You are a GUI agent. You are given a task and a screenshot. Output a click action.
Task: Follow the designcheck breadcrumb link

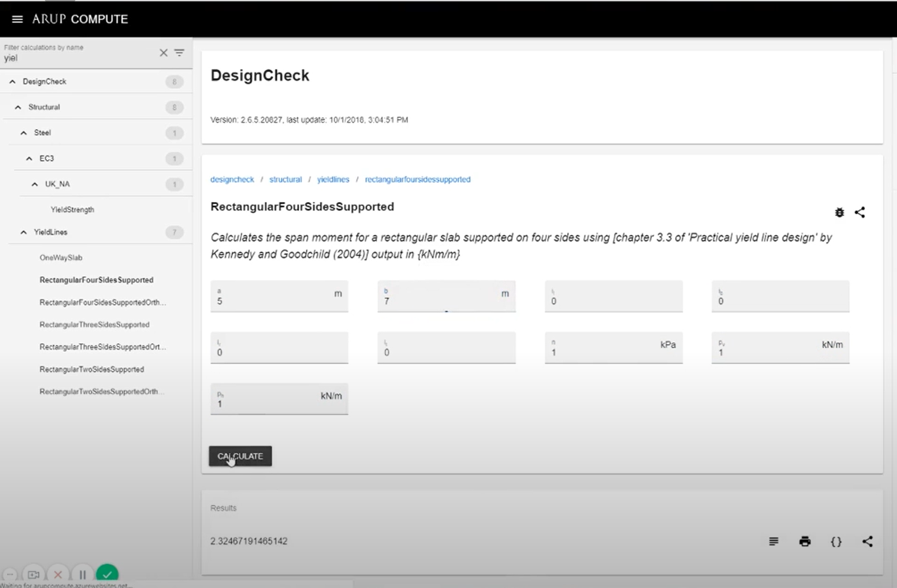pyautogui.click(x=232, y=179)
